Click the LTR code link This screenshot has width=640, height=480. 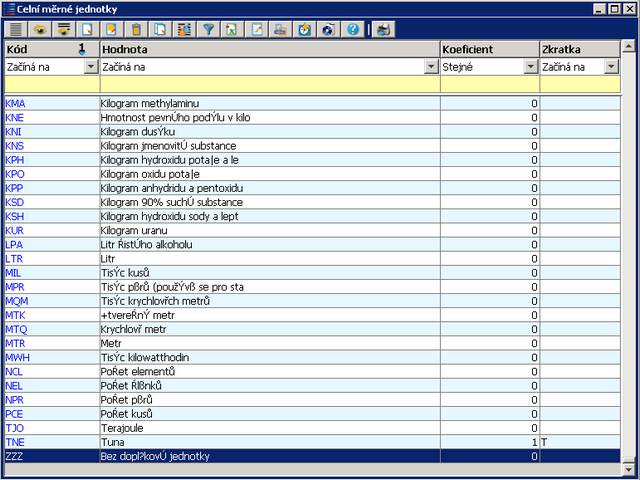[x=14, y=258]
